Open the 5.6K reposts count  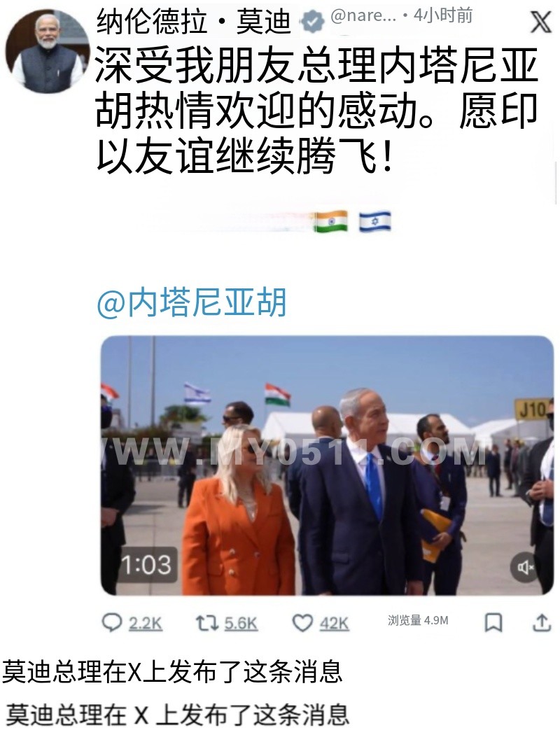pos(241,624)
